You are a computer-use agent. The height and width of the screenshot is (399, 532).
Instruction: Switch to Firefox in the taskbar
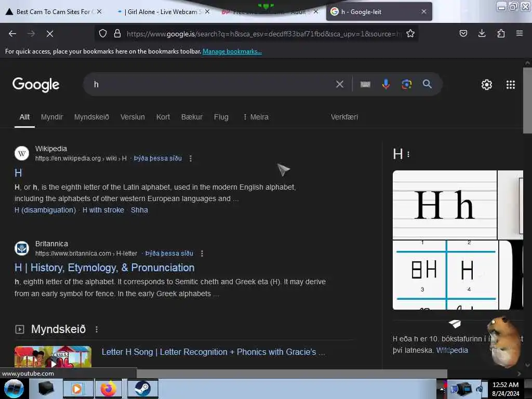108,389
